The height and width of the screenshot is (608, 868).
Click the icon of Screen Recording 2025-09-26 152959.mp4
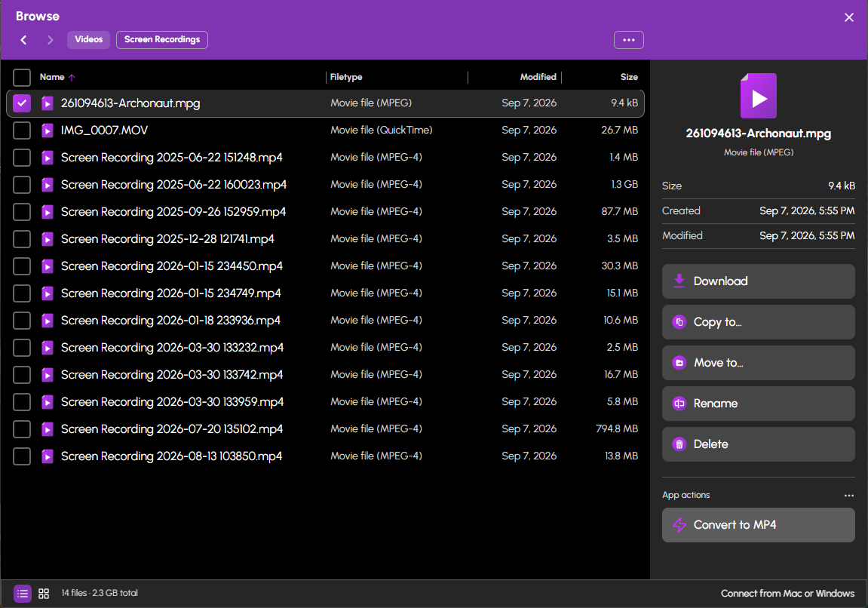click(x=48, y=211)
